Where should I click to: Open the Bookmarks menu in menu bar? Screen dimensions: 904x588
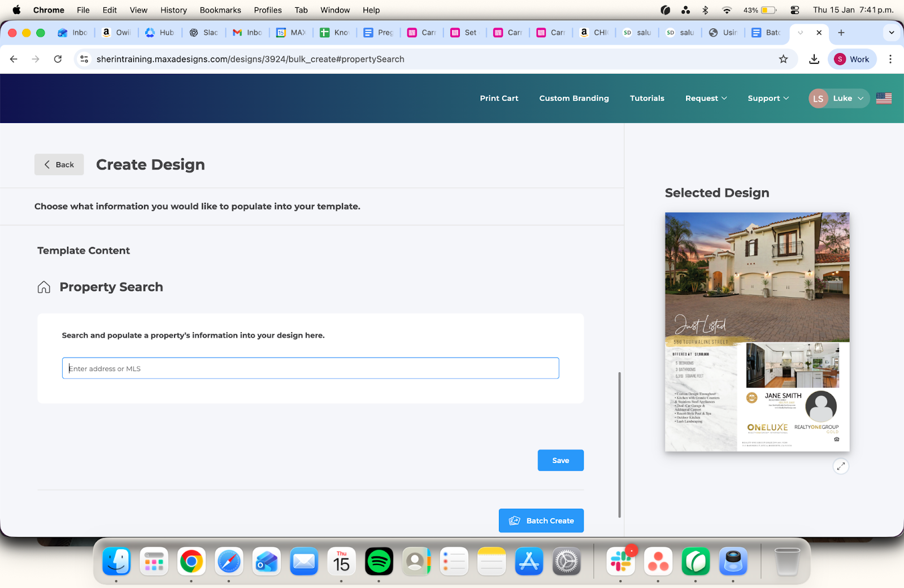(220, 10)
